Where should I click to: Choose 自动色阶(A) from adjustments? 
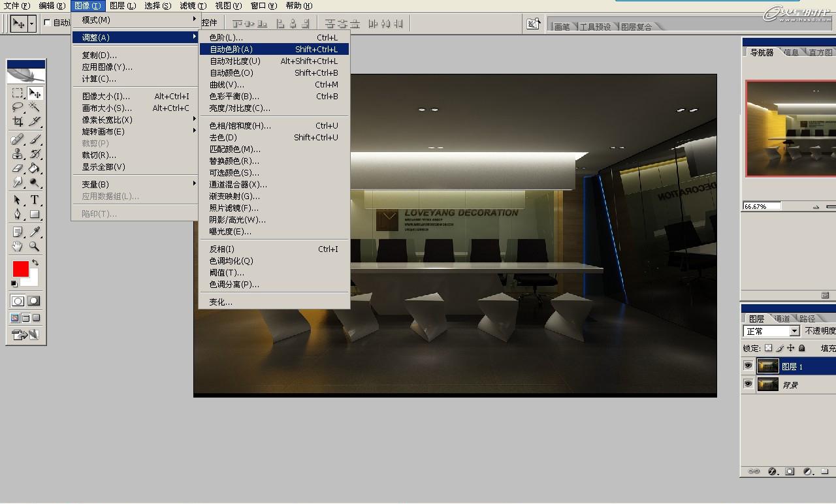(x=274, y=49)
